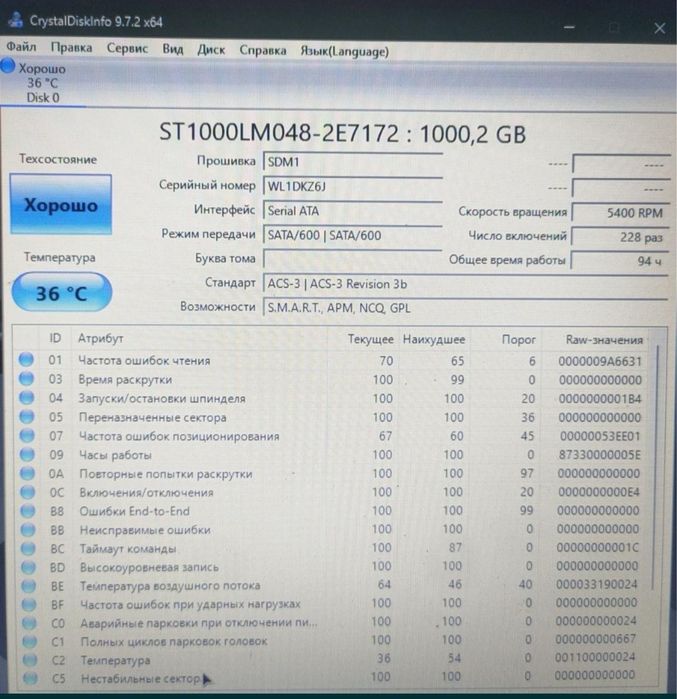
Task: Click status dot for Неисправимые ошибки
Action: pos(28,529)
